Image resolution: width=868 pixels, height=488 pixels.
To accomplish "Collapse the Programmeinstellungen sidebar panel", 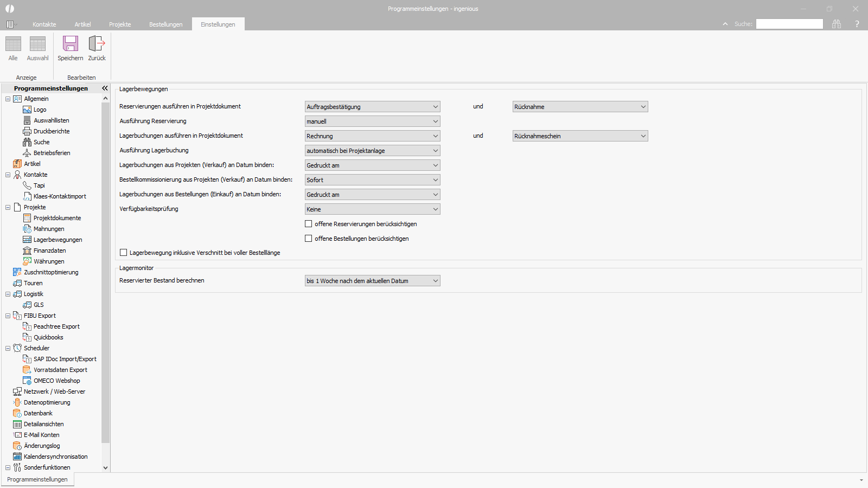I will [x=105, y=88].
